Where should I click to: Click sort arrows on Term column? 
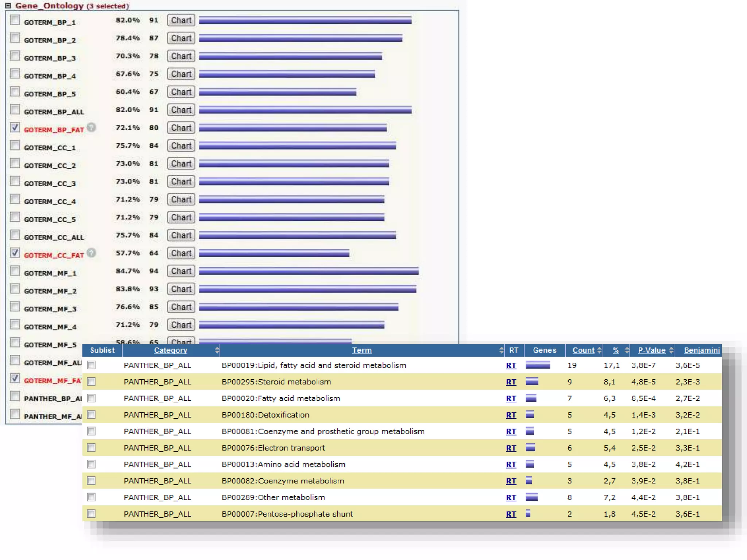click(501, 350)
